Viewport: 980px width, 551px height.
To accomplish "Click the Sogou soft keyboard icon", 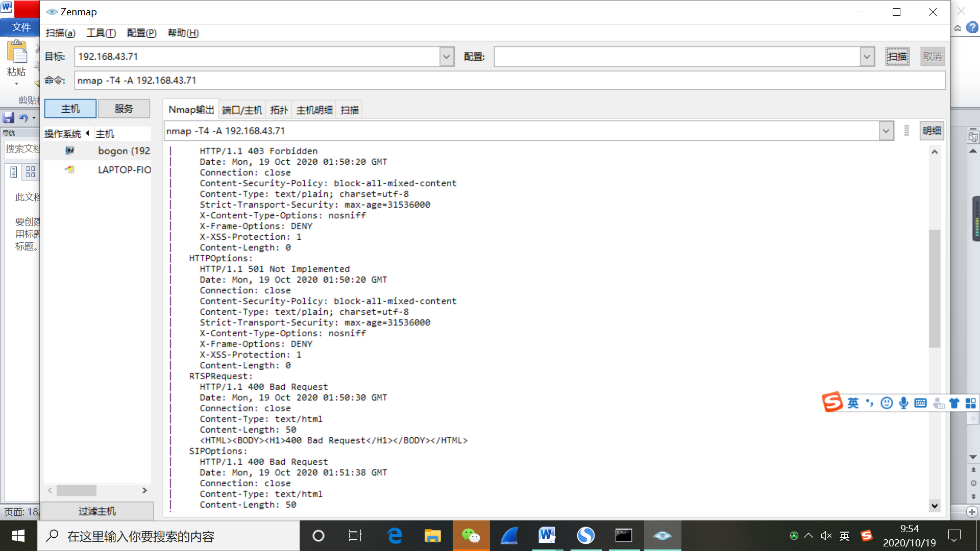I will (x=920, y=403).
